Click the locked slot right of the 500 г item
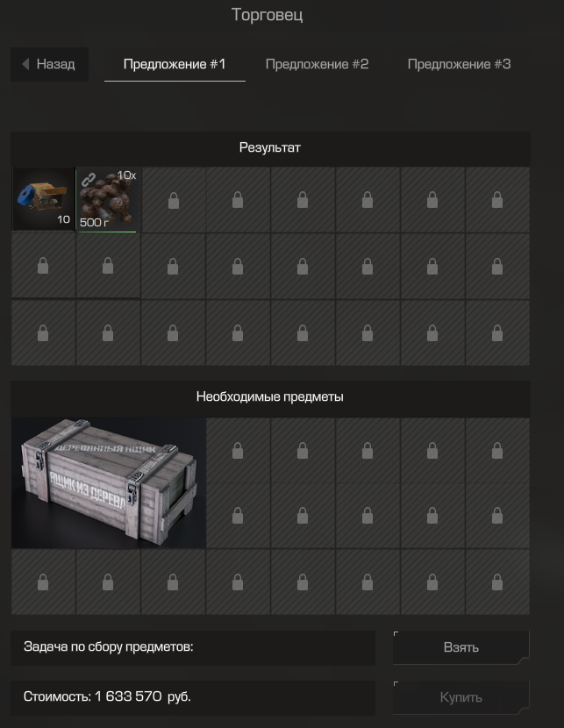The width and height of the screenshot is (564, 728). coord(173,200)
